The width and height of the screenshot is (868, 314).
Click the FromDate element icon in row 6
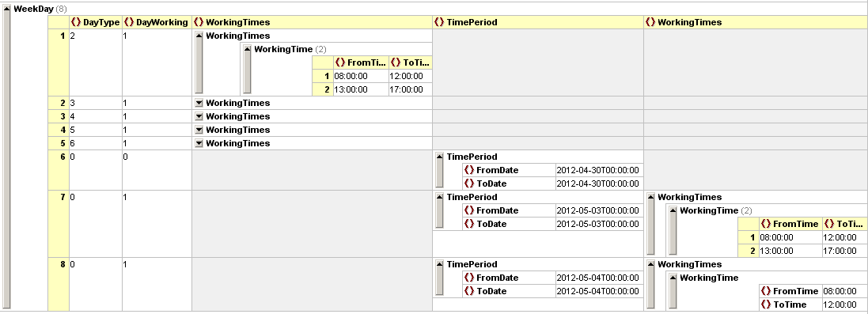click(x=469, y=171)
